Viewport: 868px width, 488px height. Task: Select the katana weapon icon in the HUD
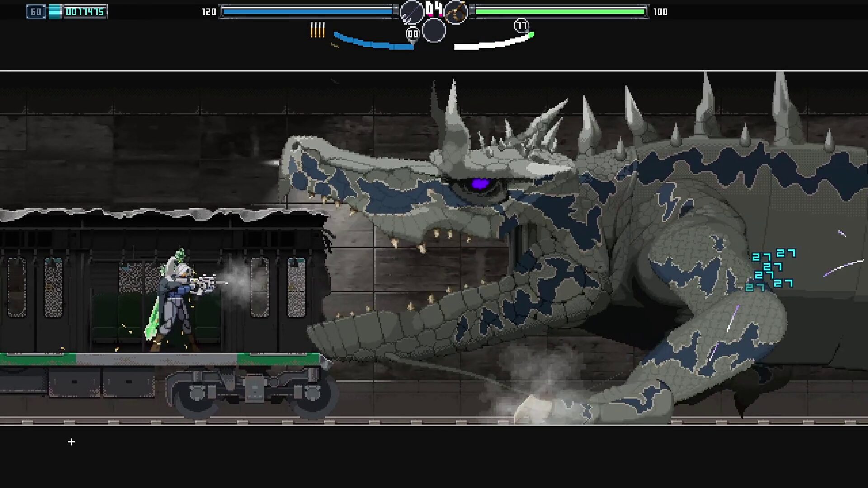tap(412, 11)
